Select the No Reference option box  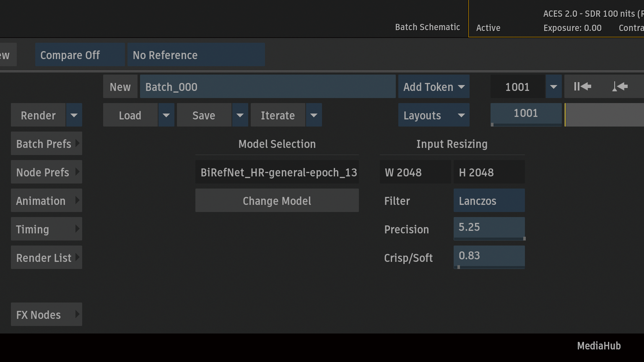196,55
